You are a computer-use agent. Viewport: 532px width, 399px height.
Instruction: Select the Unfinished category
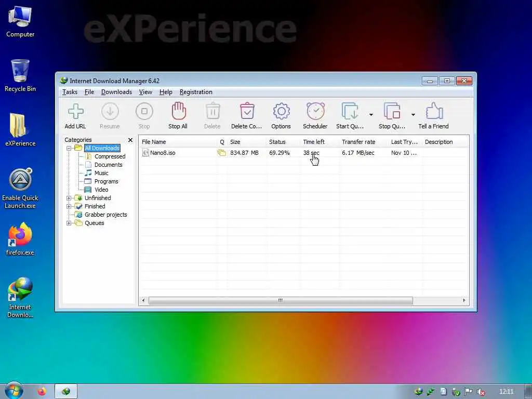[x=98, y=198]
